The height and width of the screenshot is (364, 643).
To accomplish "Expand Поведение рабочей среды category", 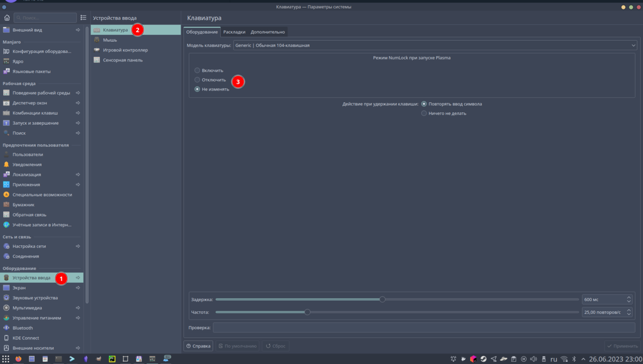I will [x=78, y=93].
